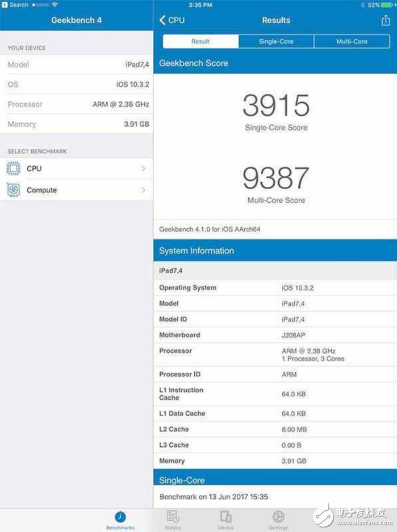397x532 pixels.
Task: Tap the iOS 10.3.2 OS row in sidebar
Action: 77,84
